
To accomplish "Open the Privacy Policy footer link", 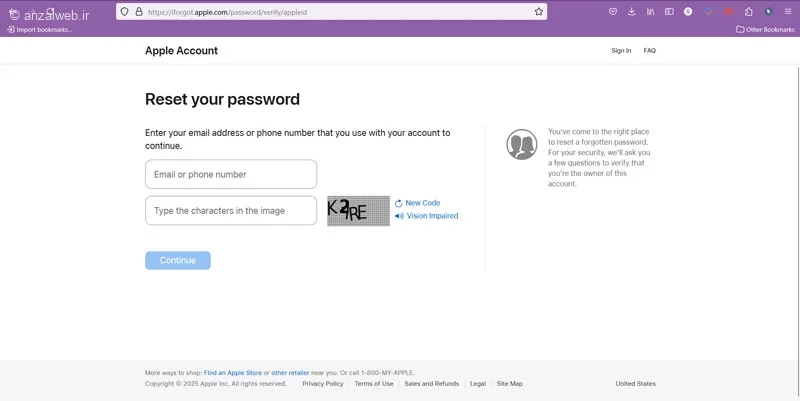I will click(322, 384).
